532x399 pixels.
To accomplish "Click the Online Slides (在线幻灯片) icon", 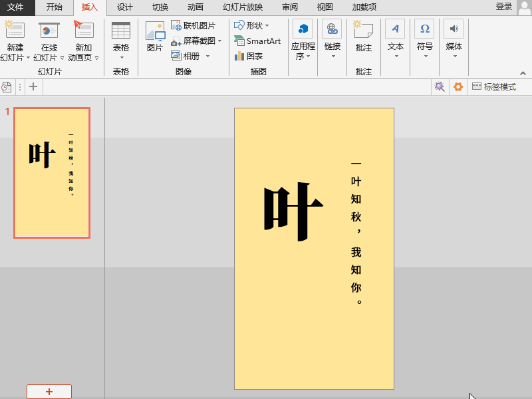I will coord(49,31).
